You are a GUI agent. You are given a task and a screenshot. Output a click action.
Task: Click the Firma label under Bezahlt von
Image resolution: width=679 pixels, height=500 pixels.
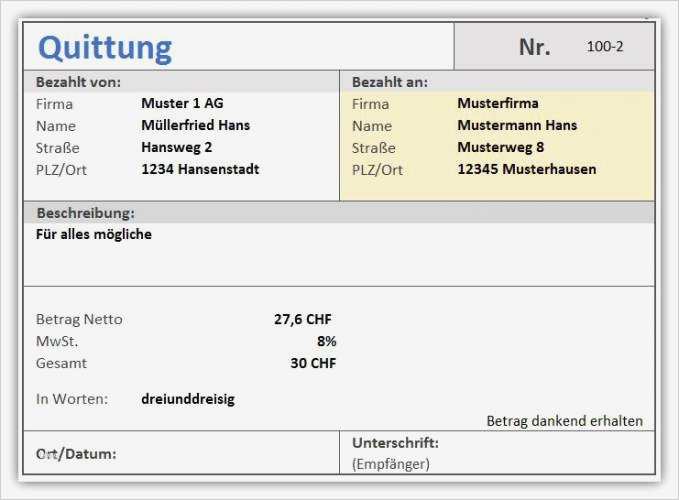54,104
